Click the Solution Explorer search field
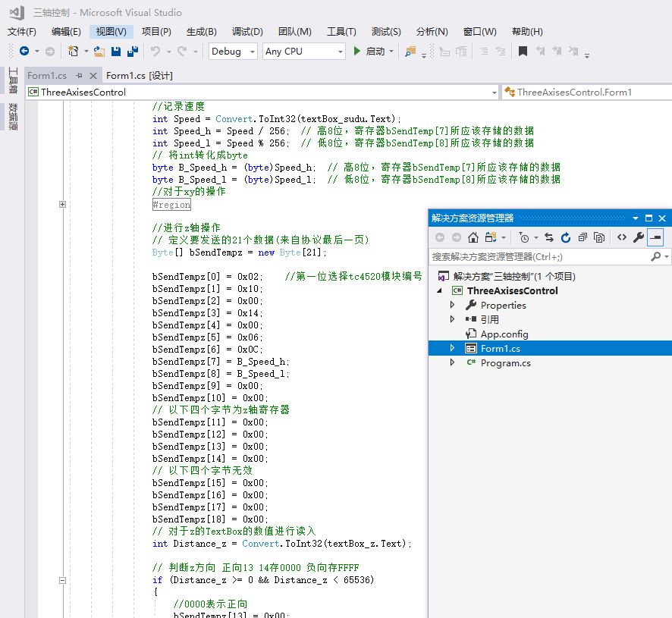 [x=540, y=257]
